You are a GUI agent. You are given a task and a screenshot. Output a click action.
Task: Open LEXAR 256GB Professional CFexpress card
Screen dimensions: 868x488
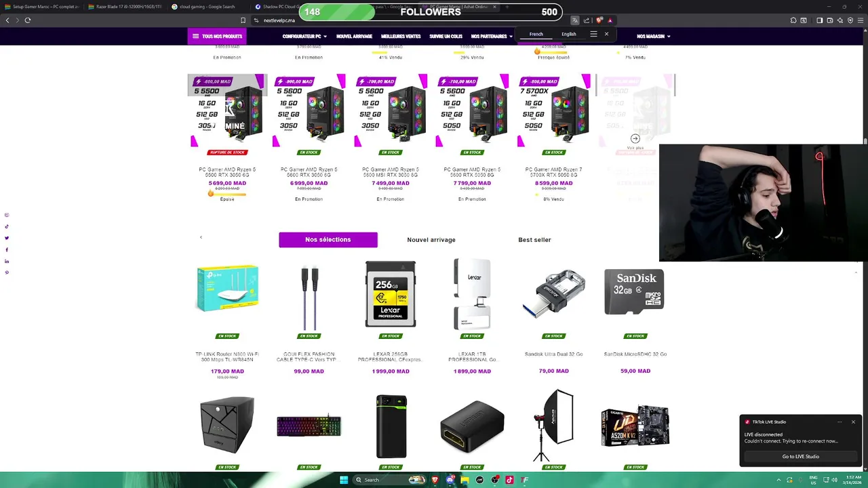point(391,293)
